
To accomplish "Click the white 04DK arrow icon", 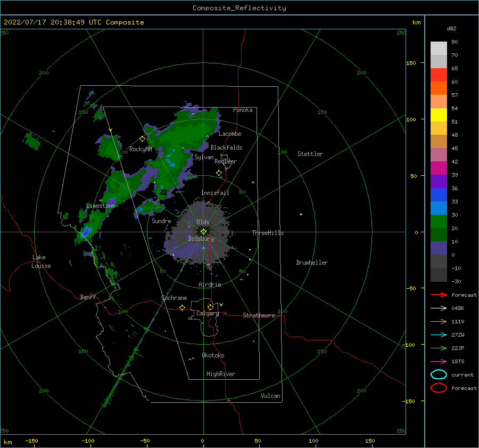I will click(439, 308).
